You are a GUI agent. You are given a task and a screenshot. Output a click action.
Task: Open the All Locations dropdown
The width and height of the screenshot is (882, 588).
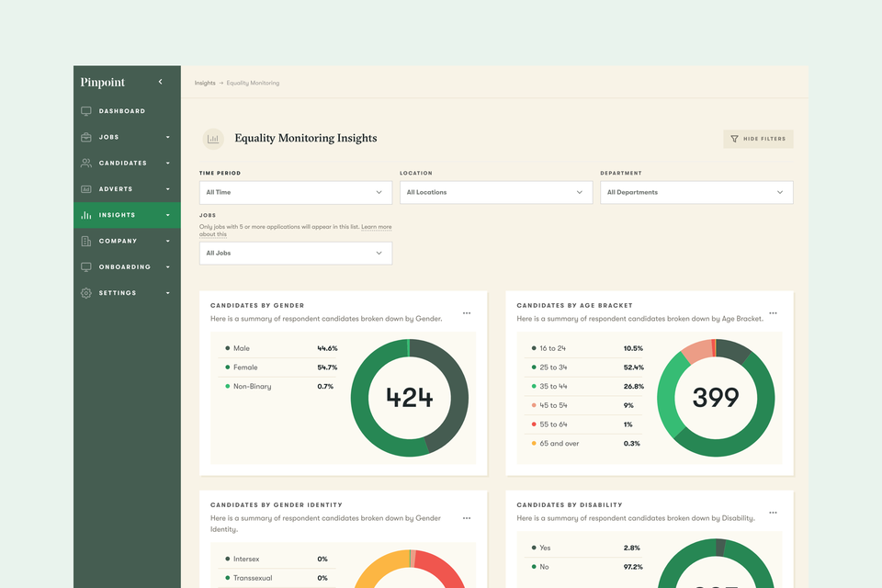tap(496, 192)
